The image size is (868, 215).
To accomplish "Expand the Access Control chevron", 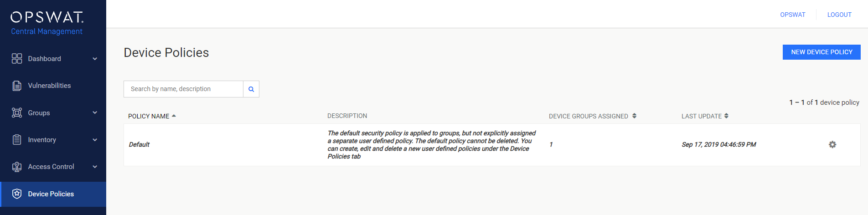I will click(x=95, y=167).
